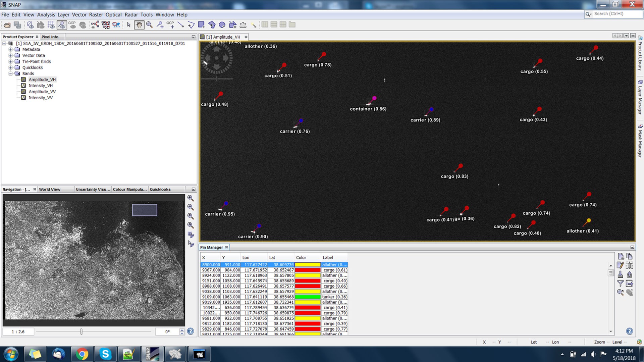Select the Pan hand tool
Screen dimensions: 644x362
point(139,25)
